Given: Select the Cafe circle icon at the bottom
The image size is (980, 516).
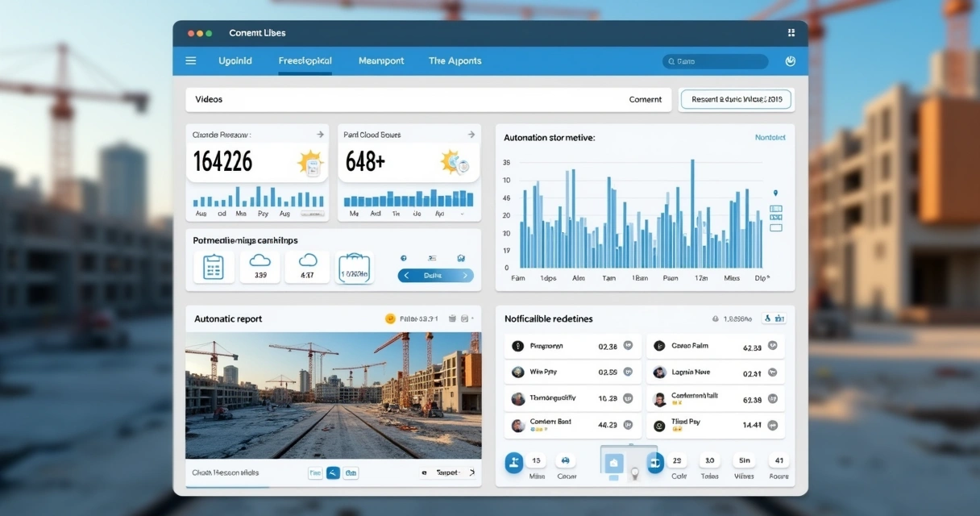Looking at the screenshot, I should [677, 460].
